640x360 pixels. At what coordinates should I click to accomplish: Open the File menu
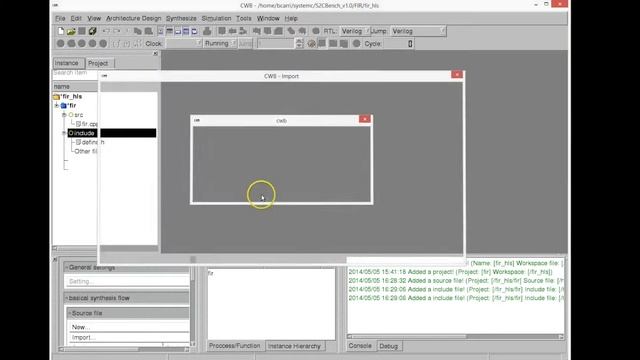click(x=60, y=18)
